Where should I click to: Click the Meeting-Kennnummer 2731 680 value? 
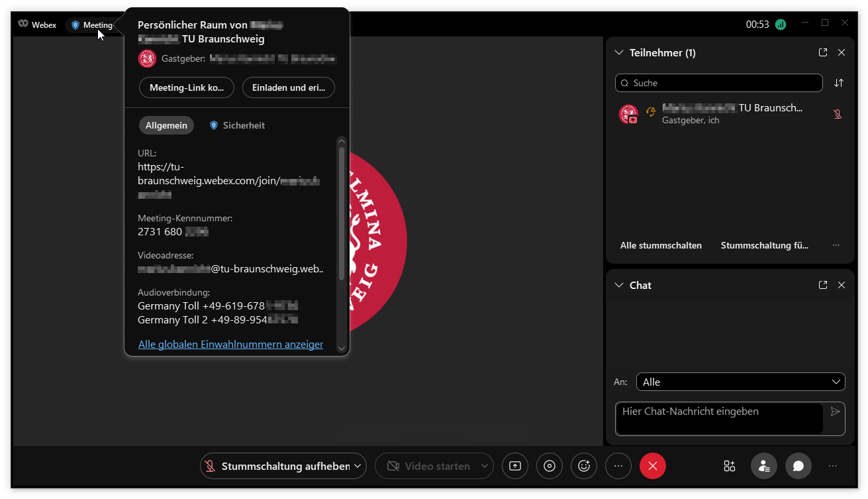point(173,232)
